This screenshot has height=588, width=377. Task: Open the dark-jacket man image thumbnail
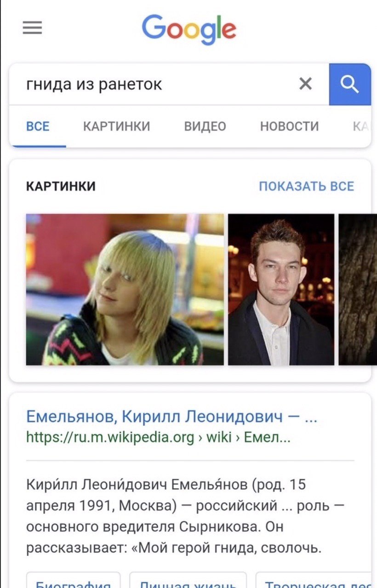point(281,289)
